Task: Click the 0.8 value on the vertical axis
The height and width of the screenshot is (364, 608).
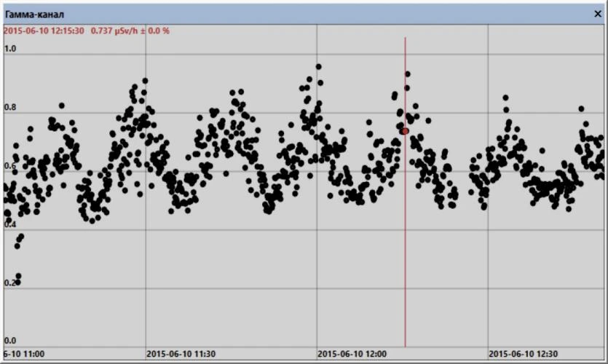Action: [10, 107]
